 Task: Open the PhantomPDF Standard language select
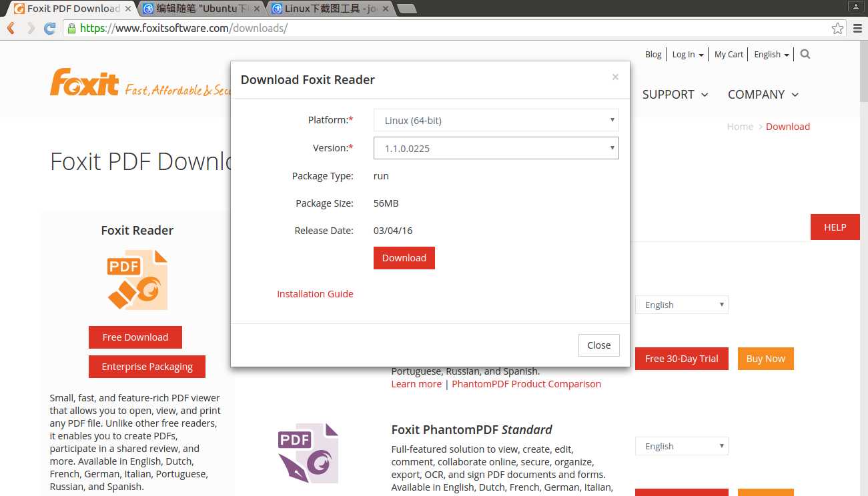tap(682, 446)
